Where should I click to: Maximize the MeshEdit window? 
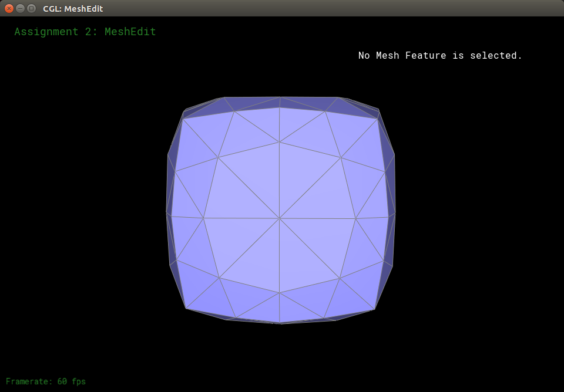click(x=31, y=8)
